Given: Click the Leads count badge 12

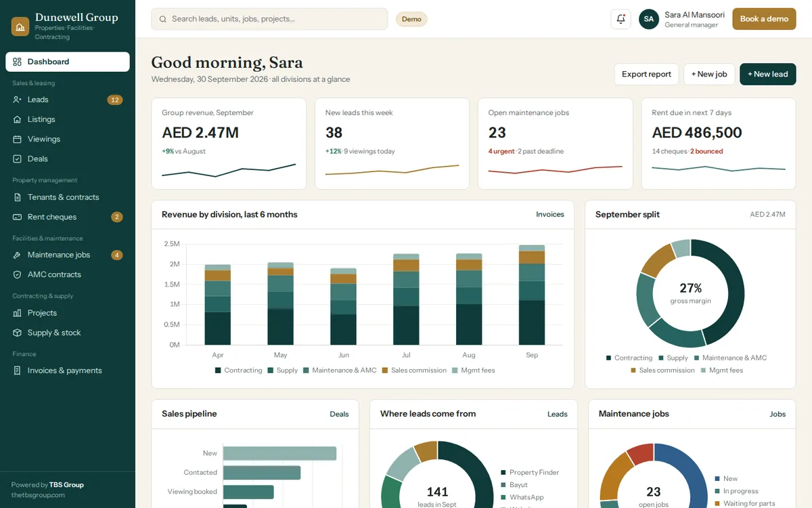Looking at the screenshot, I should [x=115, y=100].
